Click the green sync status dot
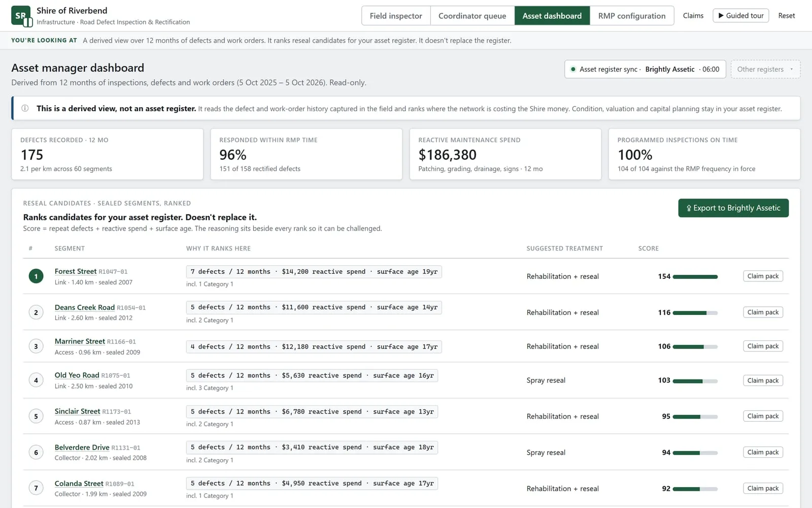 [x=573, y=69]
